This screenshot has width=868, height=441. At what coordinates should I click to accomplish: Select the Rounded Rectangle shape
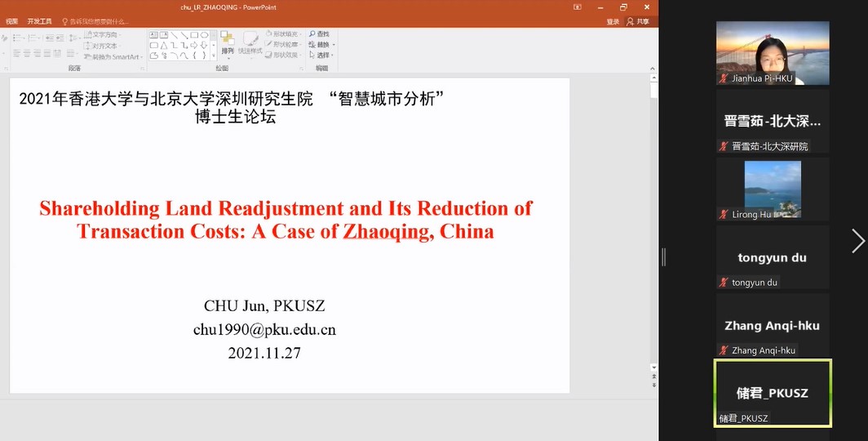(x=154, y=46)
